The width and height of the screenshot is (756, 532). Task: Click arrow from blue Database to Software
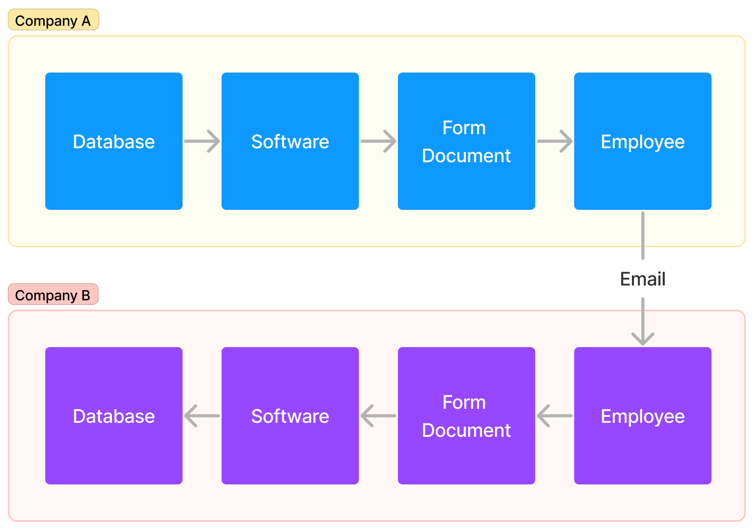click(x=202, y=141)
